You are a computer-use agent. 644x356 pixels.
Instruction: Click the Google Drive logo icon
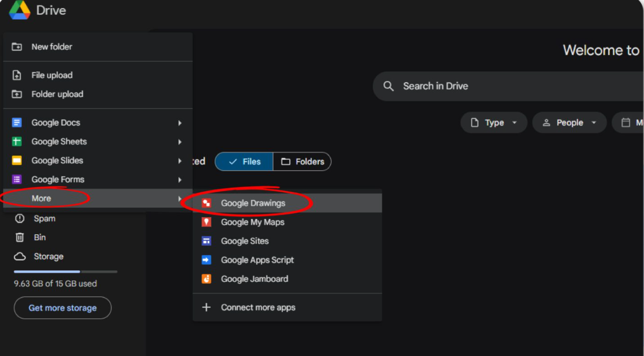pyautogui.click(x=20, y=10)
